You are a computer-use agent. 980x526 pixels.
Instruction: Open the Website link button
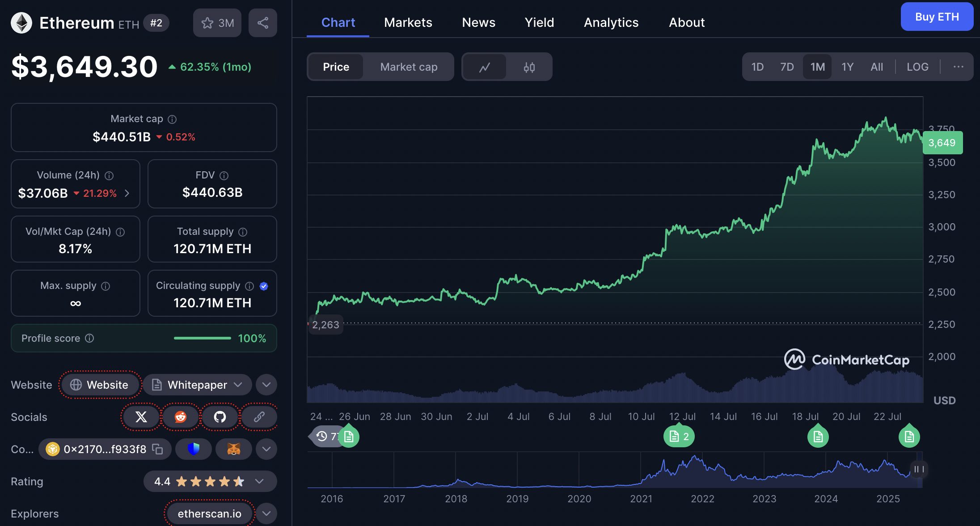click(x=99, y=385)
